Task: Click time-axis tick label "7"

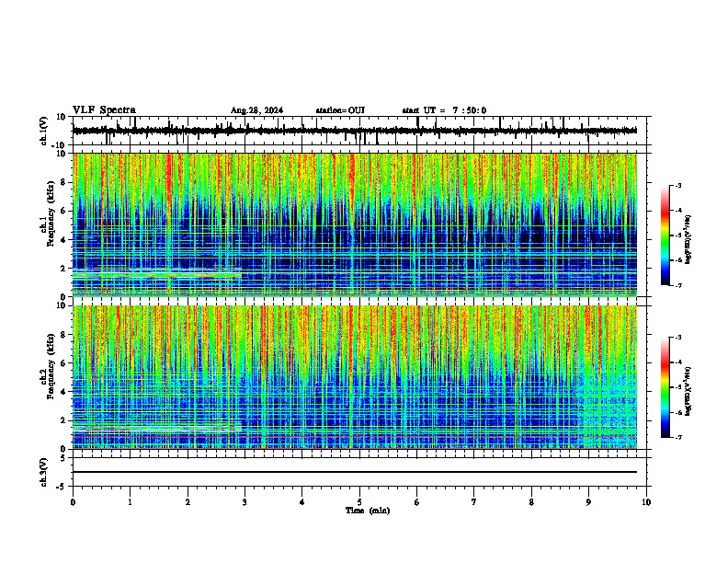Action: [474, 502]
